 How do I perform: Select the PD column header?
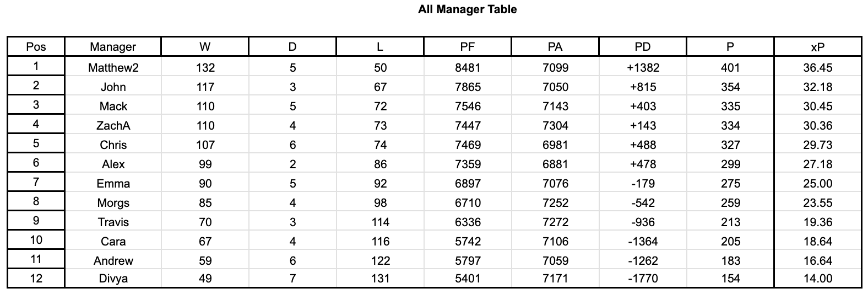[x=642, y=47]
